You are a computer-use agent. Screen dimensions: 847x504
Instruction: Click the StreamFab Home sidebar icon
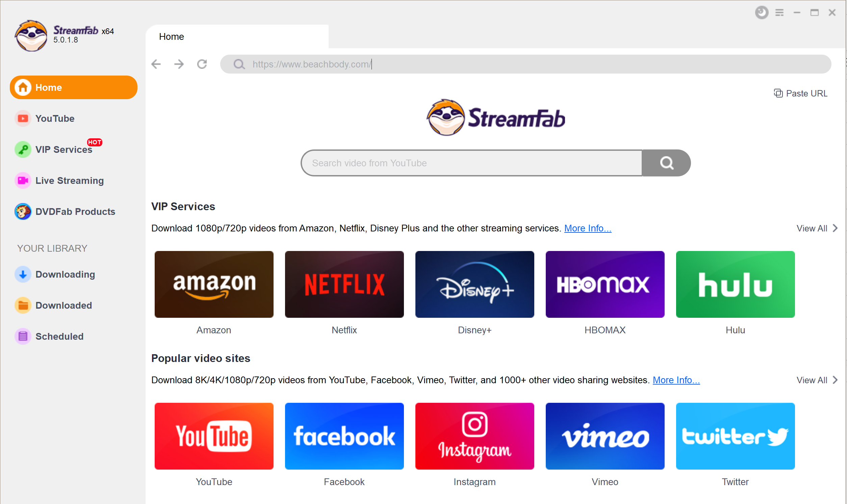tap(22, 87)
